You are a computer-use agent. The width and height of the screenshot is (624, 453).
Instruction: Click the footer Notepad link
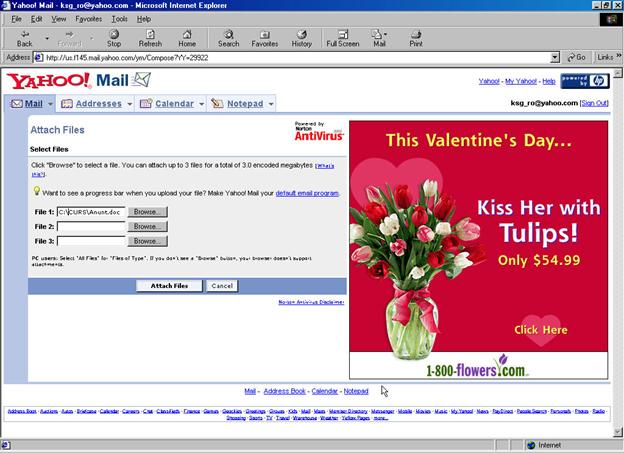click(x=356, y=391)
